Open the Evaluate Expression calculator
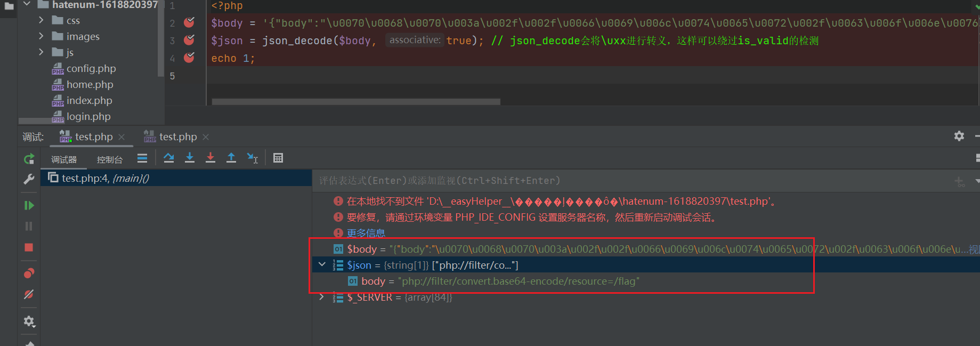980x346 pixels. click(x=278, y=158)
